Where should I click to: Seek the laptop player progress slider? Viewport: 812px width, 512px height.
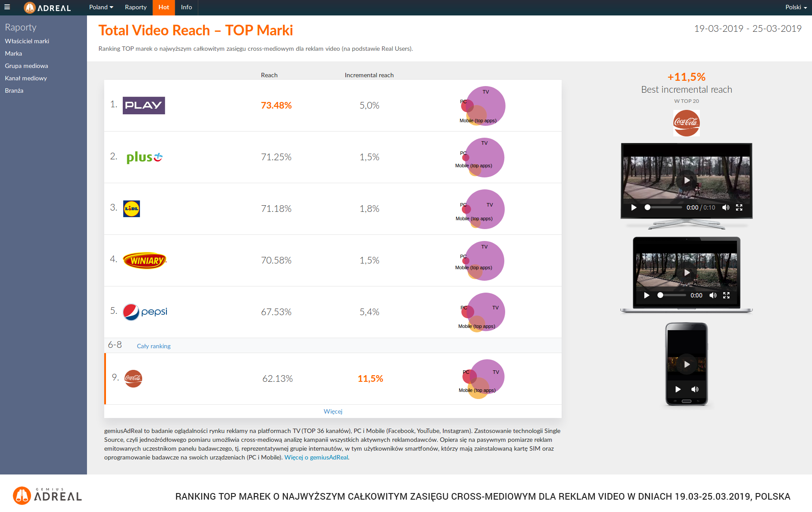[x=672, y=295]
